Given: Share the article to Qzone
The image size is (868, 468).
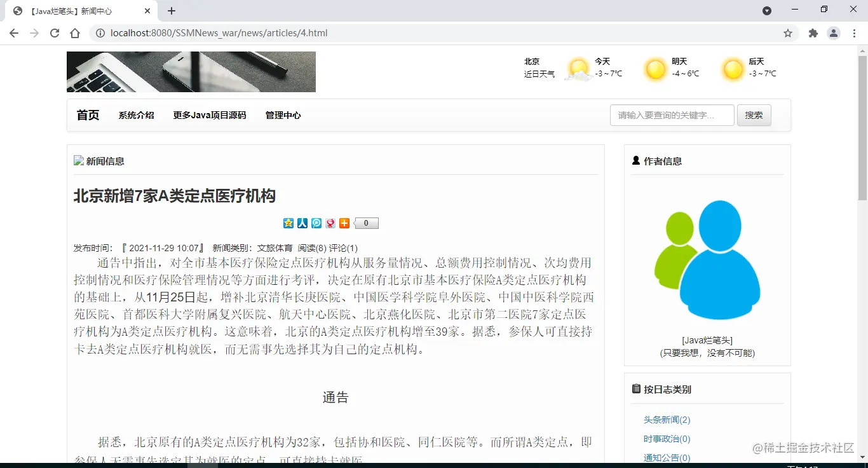Looking at the screenshot, I should 288,223.
